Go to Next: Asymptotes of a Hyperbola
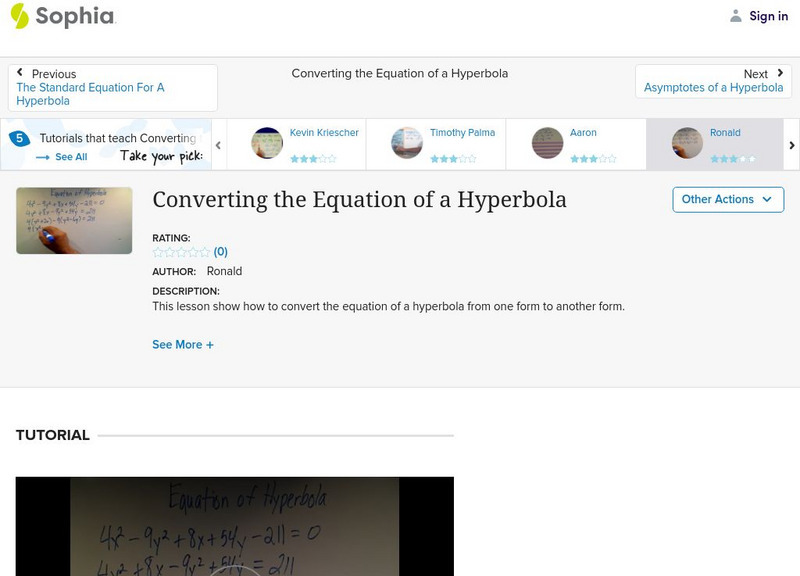Viewport: 800px width, 576px height. pos(714,87)
